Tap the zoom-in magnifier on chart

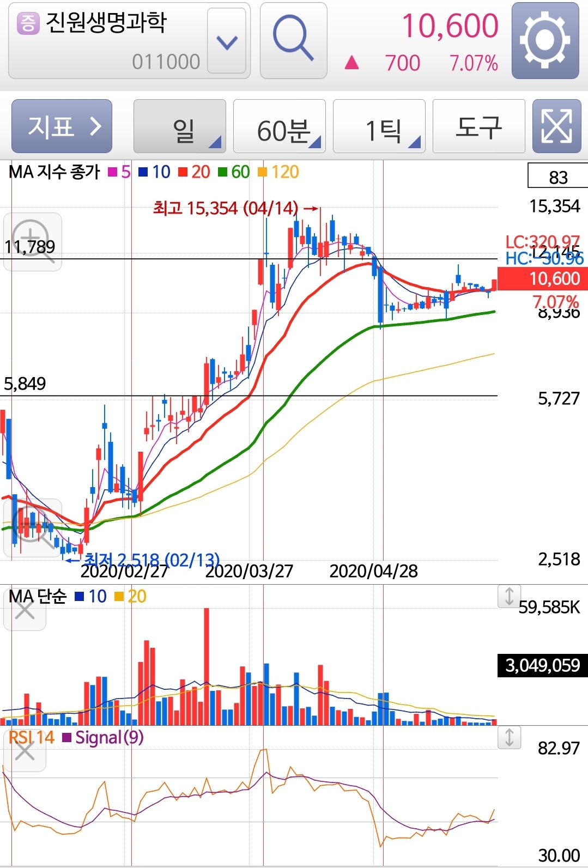[33, 241]
